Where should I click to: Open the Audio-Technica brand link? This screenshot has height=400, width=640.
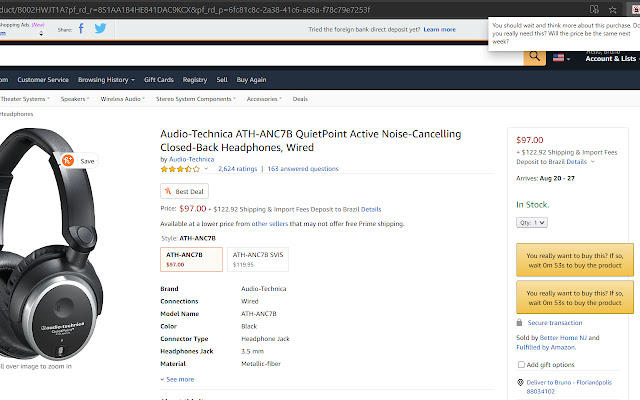click(191, 159)
